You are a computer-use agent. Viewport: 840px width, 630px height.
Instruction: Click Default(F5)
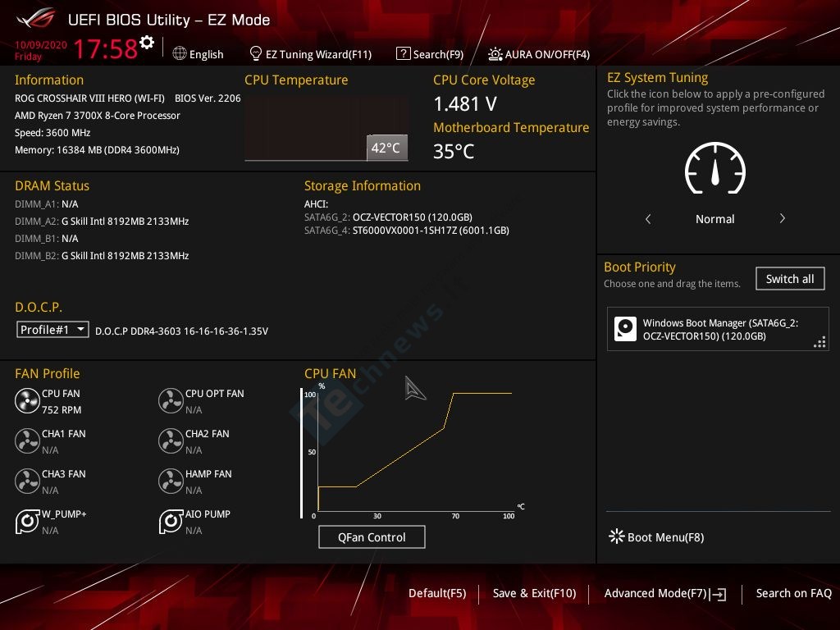pyautogui.click(x=437, y=594)
